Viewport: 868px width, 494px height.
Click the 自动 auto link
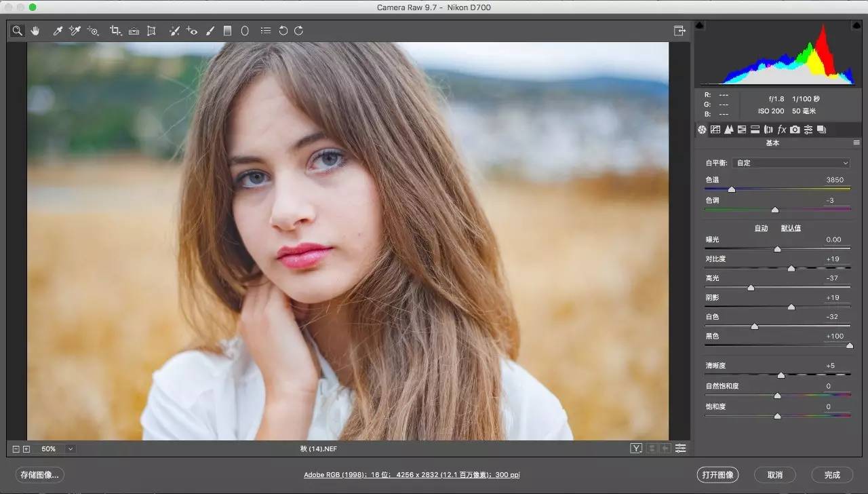(762, 228)
